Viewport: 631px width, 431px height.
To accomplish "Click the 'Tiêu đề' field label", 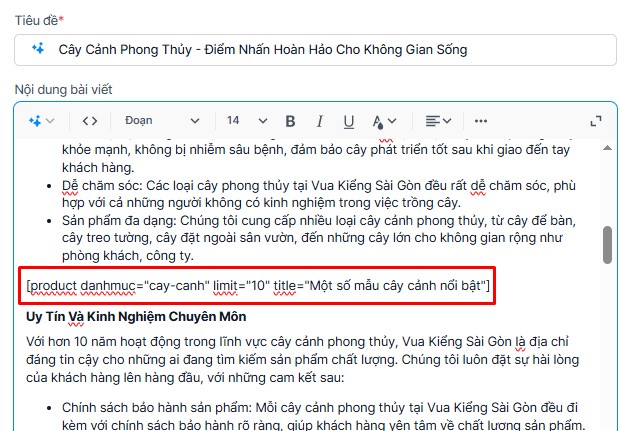I will (37, 20).
